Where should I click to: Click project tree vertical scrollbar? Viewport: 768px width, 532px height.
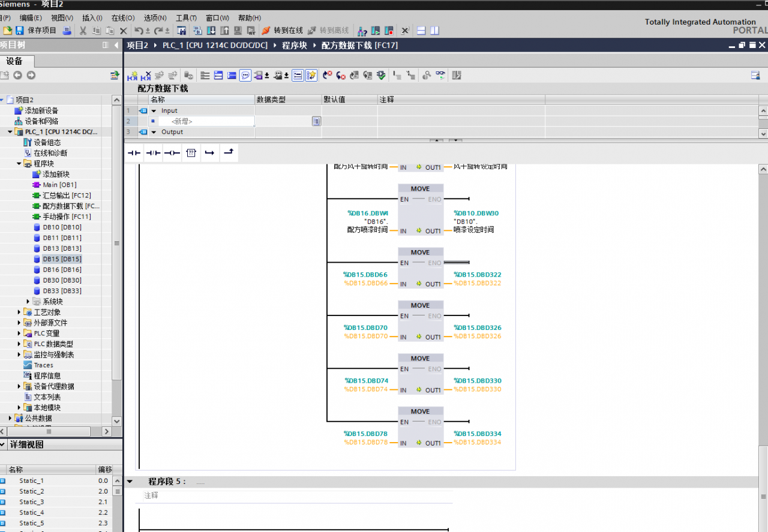pos(116,244)
